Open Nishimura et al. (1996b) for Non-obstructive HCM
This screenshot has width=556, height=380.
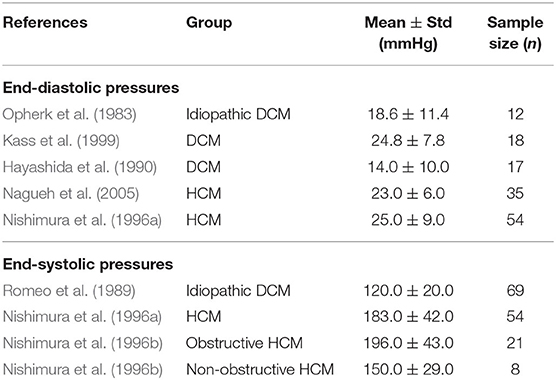coord(83,370)
